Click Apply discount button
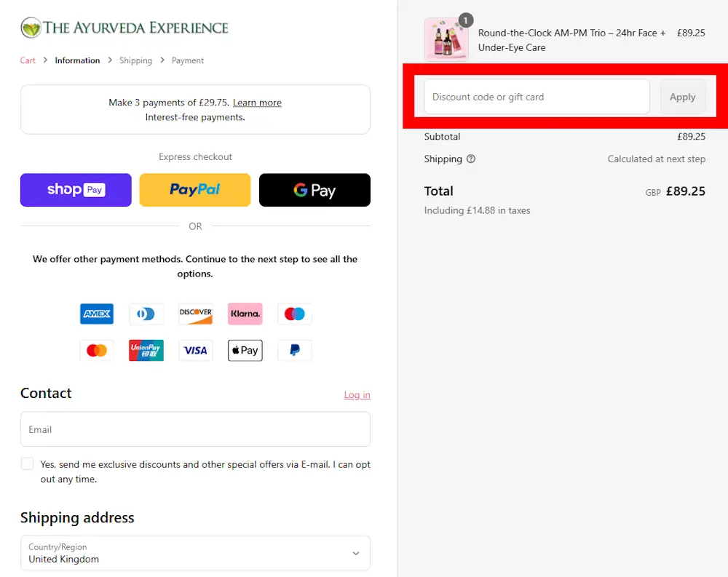This screenshot has width=728, height=577. [x=683, y=97]
